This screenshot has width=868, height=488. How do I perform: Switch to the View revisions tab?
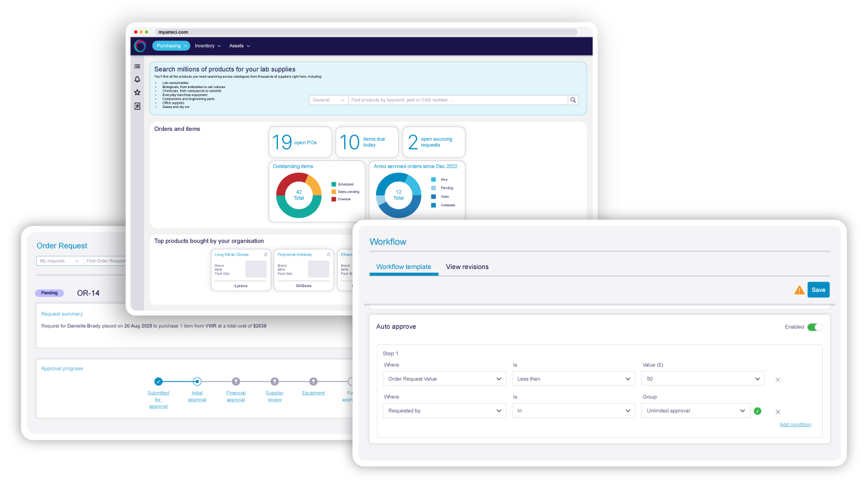pyautogui.click(x=467, y=267)
